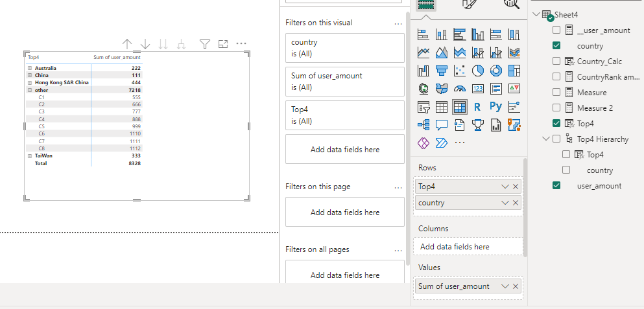The height and width of the screenshot is (309, 644).
Task: Select the KPI visual
Action: (514, 89)
